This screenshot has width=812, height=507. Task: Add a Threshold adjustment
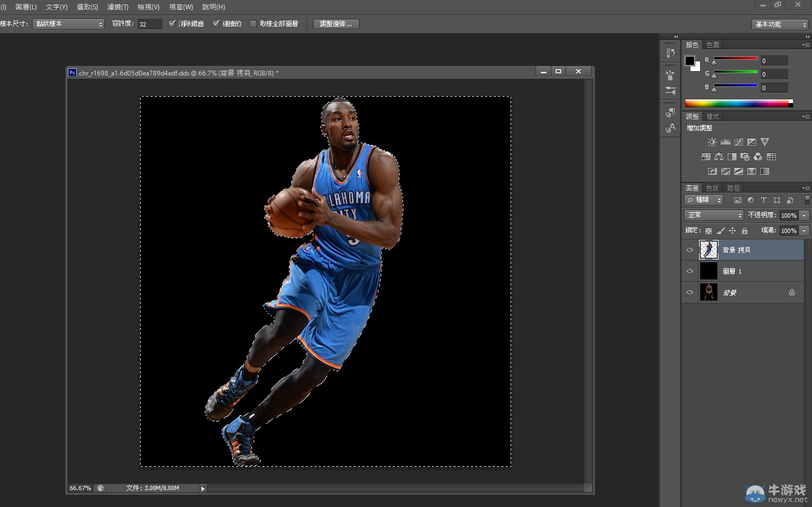pyautogui.click(x=739, y=171)
